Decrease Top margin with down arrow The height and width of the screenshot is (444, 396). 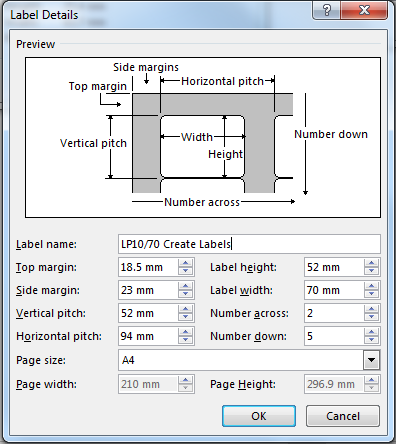185,271
